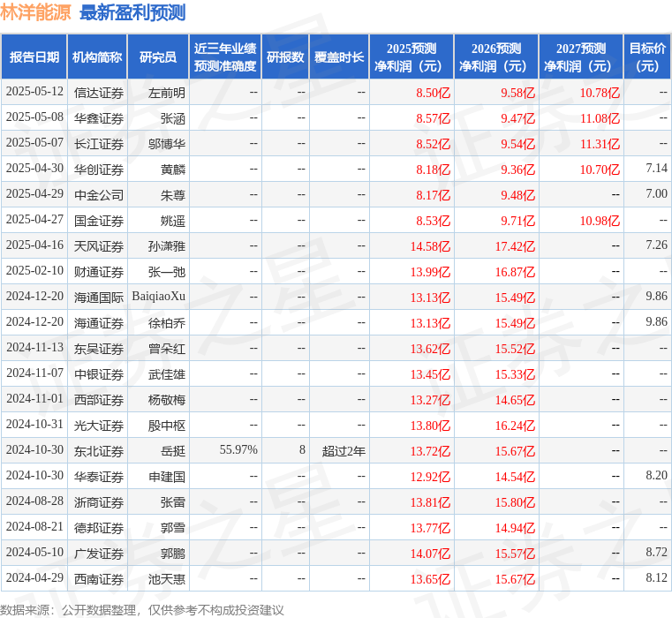Viewport: 672px width, 618px height.
Task: Click the 研究员 column header
Action: 158,57
